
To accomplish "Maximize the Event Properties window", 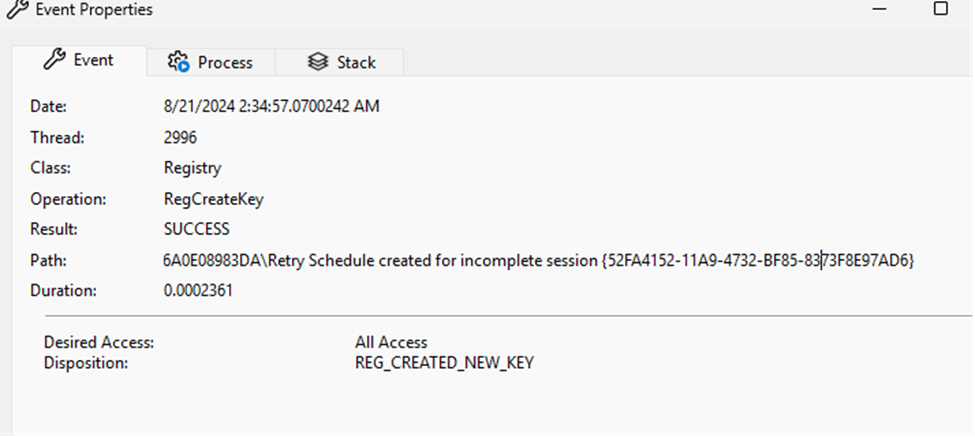I will 941,9.
